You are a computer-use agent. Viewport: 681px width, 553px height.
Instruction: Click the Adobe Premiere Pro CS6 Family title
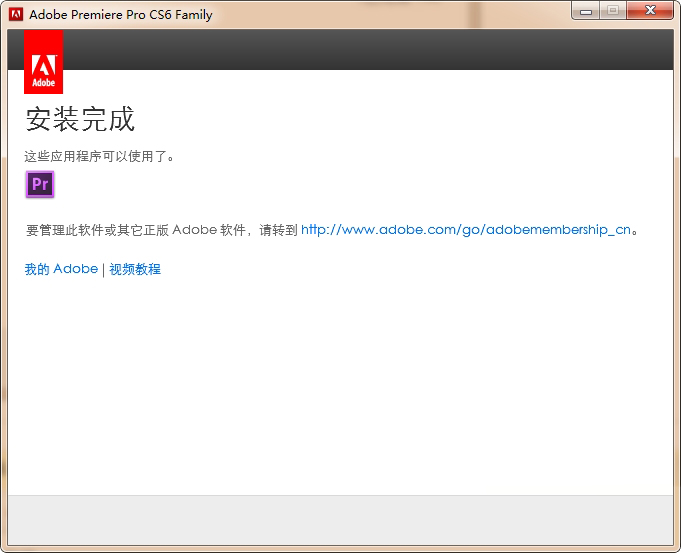click(x=121, y=15)
